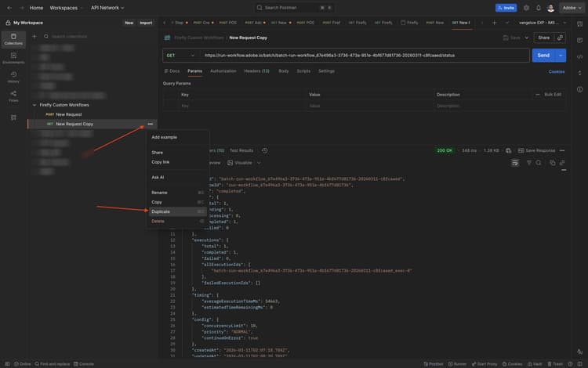Open the settings gear icon in header
588x368 pixels.
pyautogui.click(x=527, y=8)
